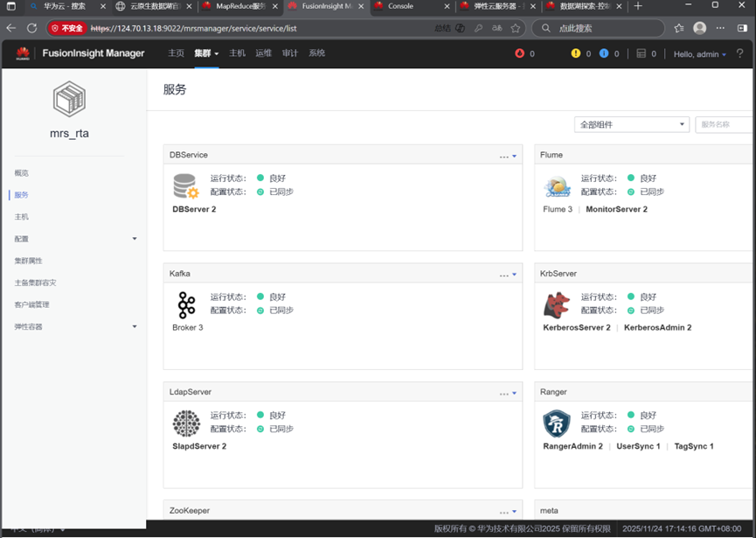
Task: Click the browser address bar URL
Action: click(x=194, y=29)
